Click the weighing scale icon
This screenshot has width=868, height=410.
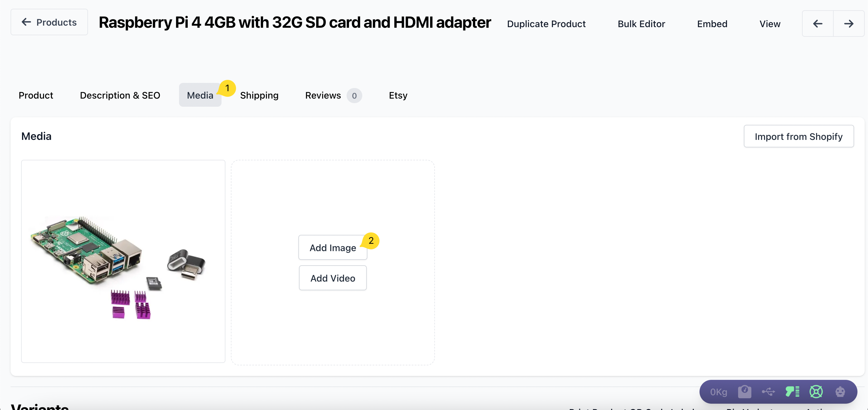pos(744,391)
